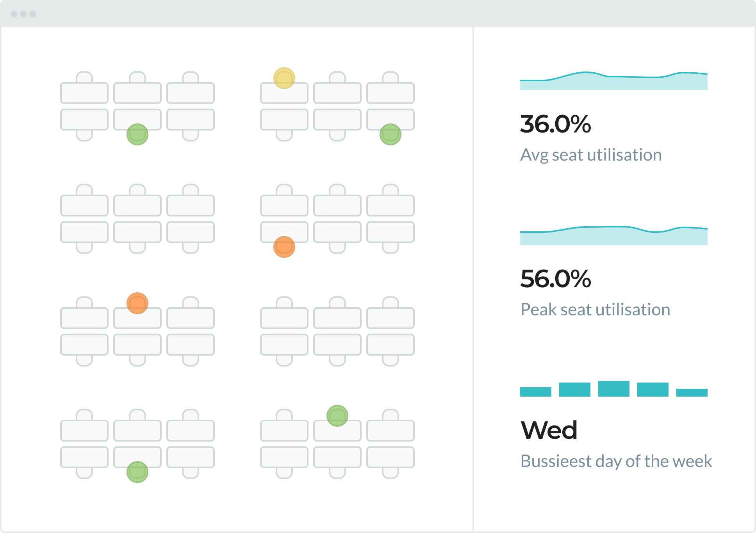Click green marker under top-right desk cluster
The width and height of the screenshot is (756, 533).
pyautogui.click(x=390, y=134)
